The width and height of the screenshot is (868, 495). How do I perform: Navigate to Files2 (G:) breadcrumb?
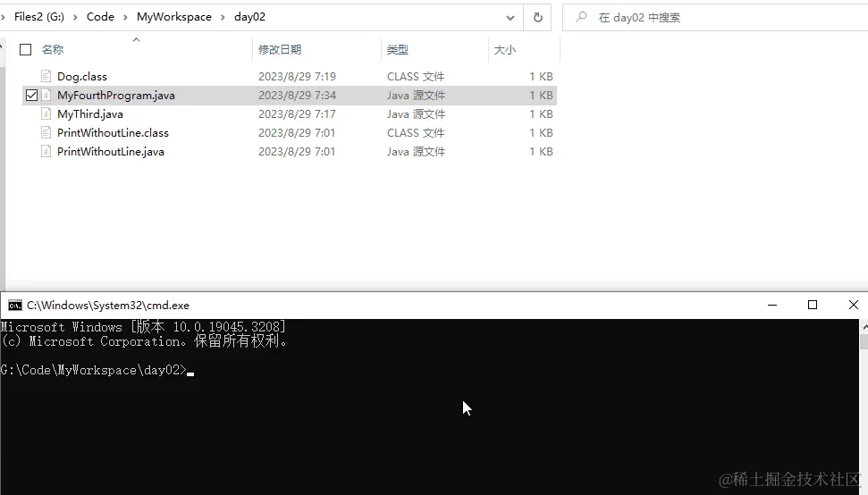tap(38, 17)
